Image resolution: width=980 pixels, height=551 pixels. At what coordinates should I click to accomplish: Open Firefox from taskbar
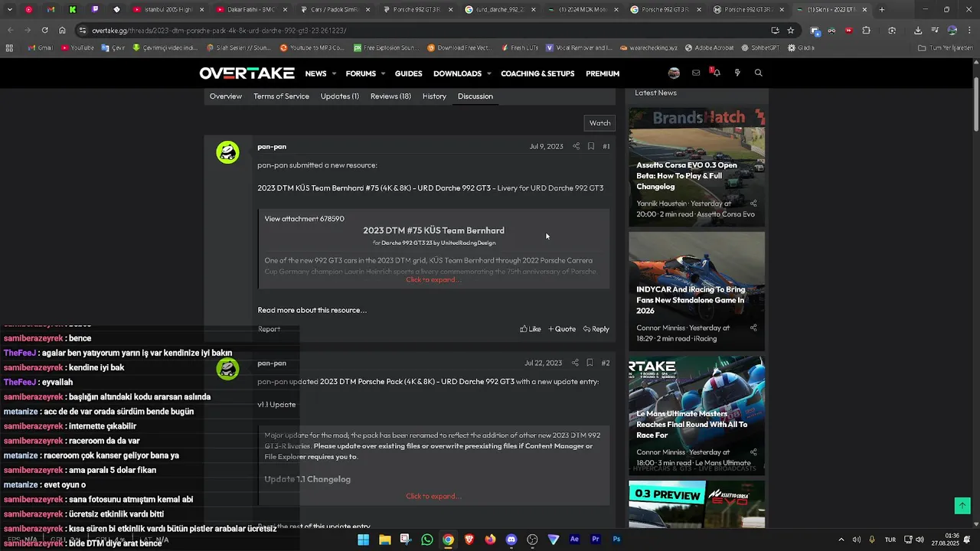pos(490,540)
